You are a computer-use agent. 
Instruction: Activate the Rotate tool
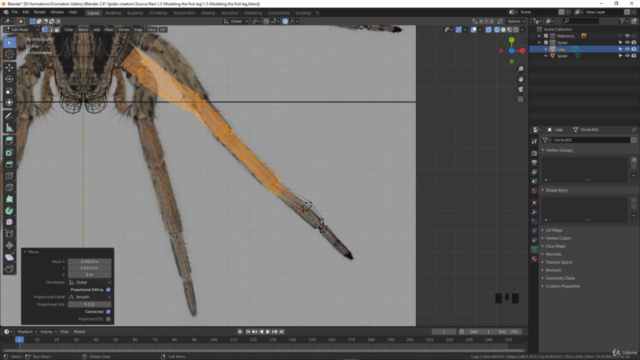point(9,79)
